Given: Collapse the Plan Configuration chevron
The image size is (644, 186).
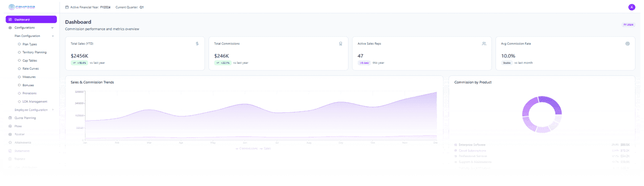Looking at the screenshot, I should [52, 36].
